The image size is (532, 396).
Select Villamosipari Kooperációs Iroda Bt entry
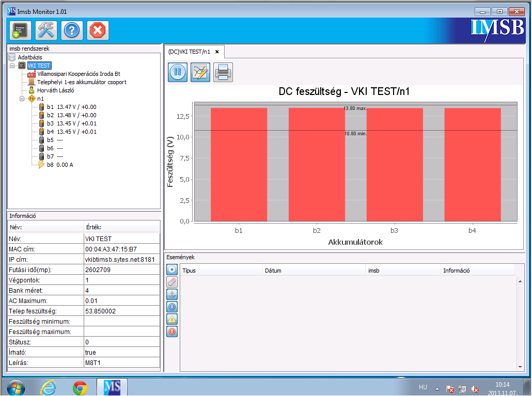tap(79, 74)
